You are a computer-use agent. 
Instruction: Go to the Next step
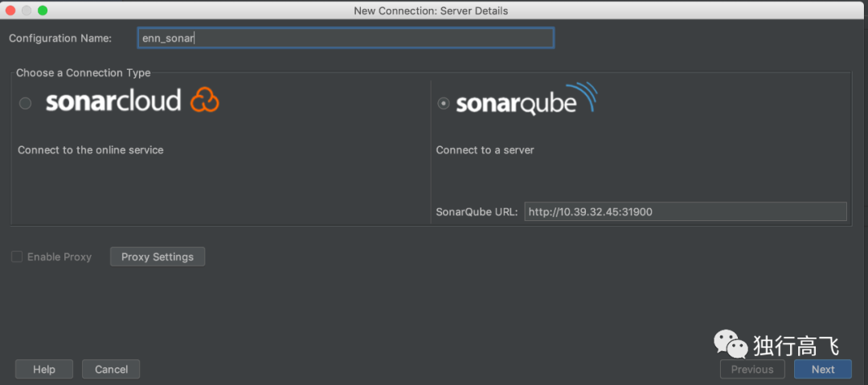(823, 369)
